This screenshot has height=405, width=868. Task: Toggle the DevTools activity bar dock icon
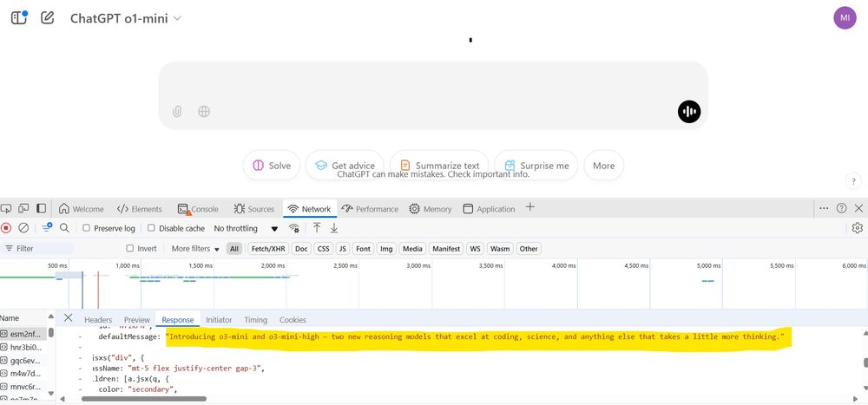tap(41, 209)
